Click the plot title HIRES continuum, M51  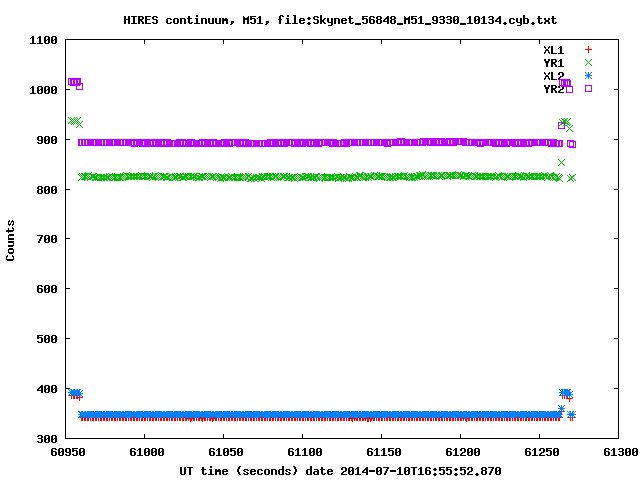[x=340, y=20]
